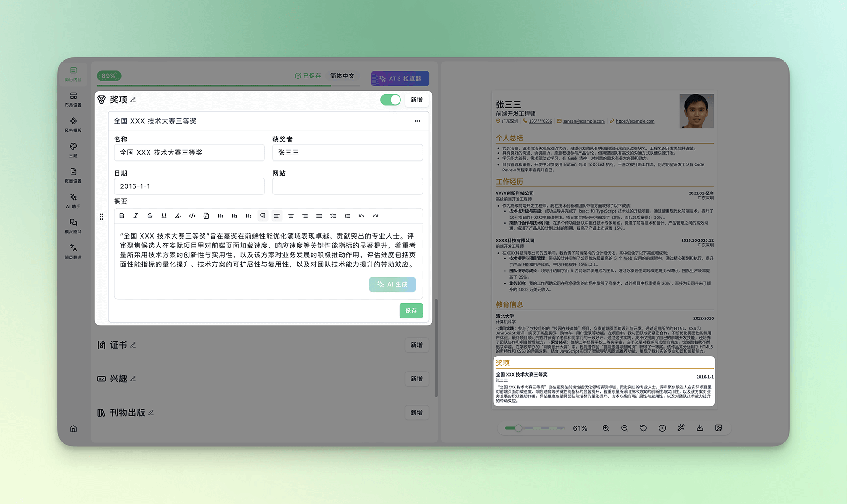Click the home icon in sidebar
Viewport: 847px width, 504px height.
73,428
